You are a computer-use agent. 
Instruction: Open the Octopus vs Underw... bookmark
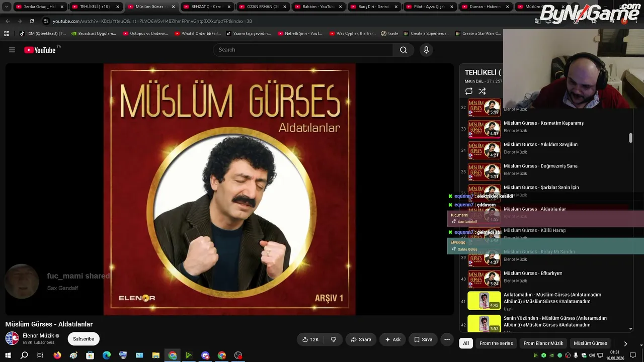[144, 34]
